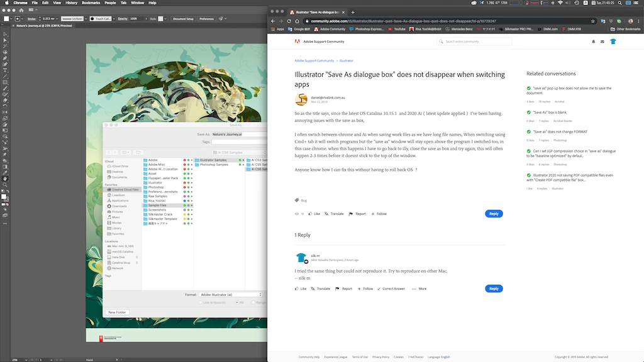Open the Chrome three-dot menu

tap(640, 21)
